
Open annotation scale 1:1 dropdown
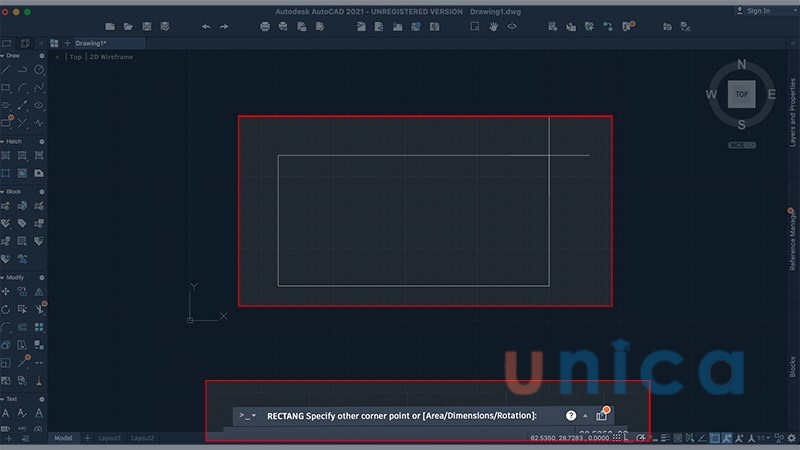click(764, 438)
